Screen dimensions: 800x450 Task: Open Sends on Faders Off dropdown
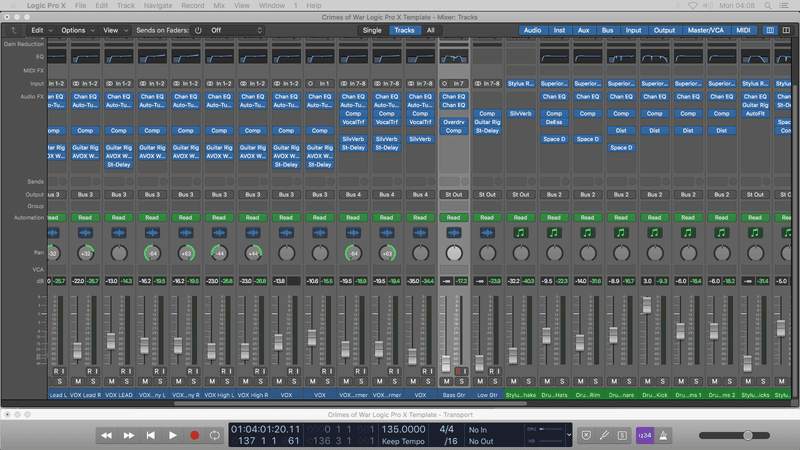coord(236,30)
